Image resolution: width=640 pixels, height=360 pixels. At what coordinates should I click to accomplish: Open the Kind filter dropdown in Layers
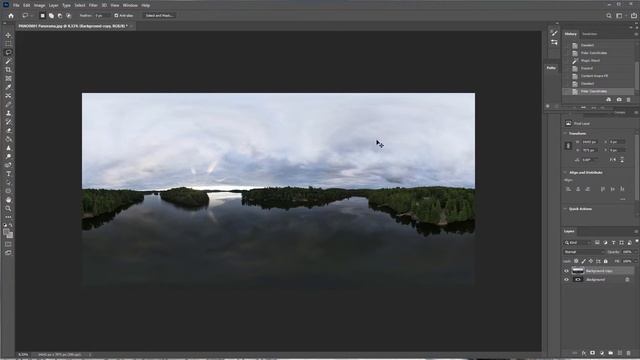578,243
